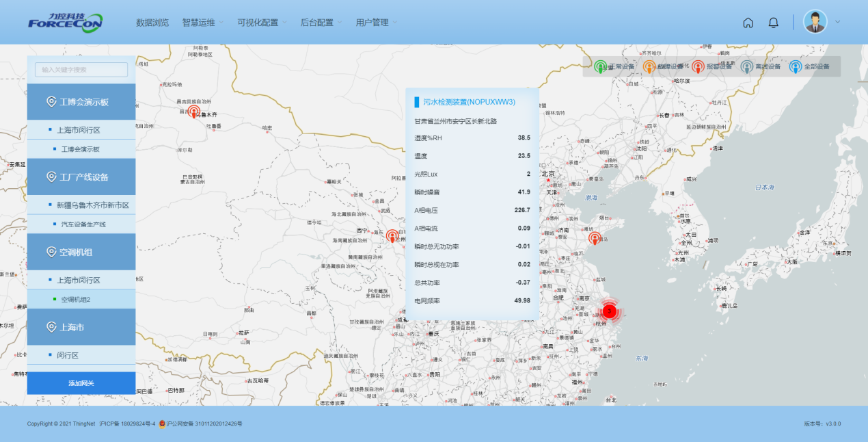Viewport: 868px width, 442px height.
Task: Go to the 数据浏览 menu item
Action: 152,23
